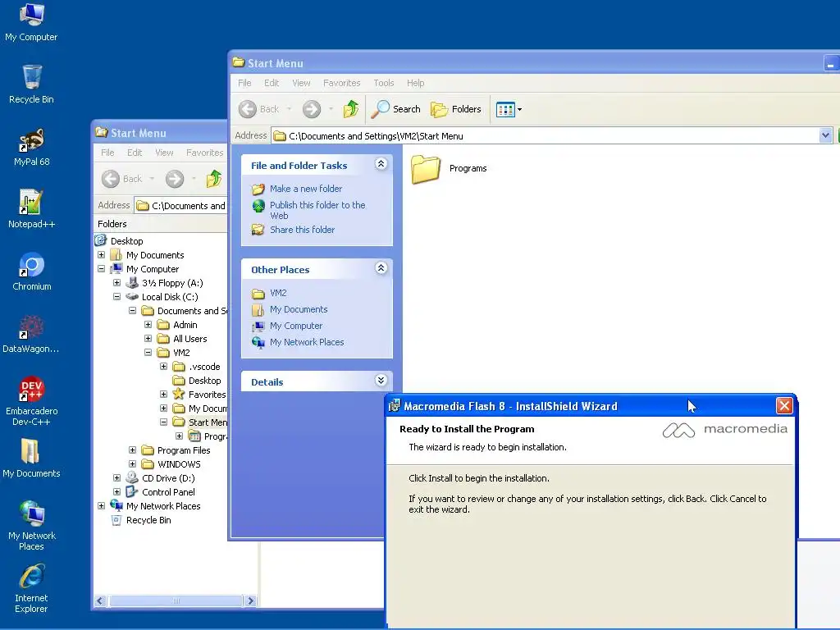This screenshot has height=630, width=840.
Task: Select the Embarcadero Dev-C++ desktop shortcut
Action: (x=31, y=401)
